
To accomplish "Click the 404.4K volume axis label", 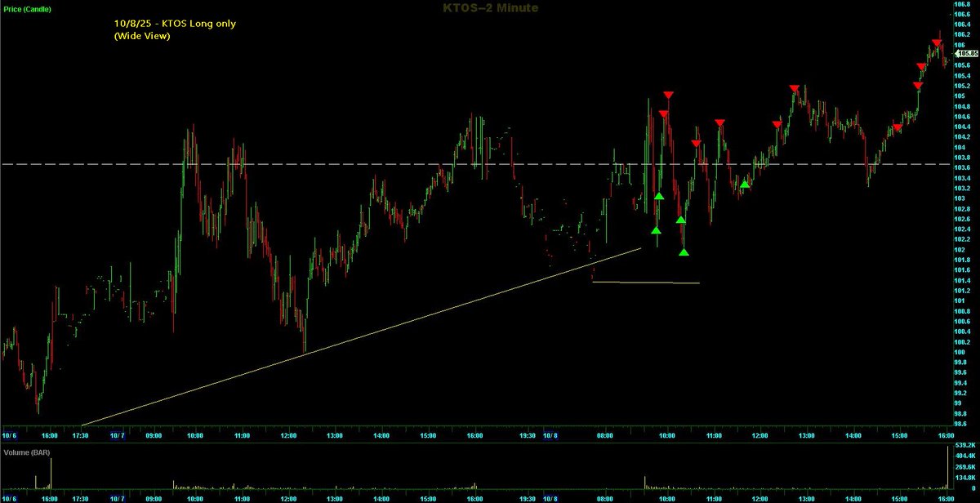I will (965, 456).
